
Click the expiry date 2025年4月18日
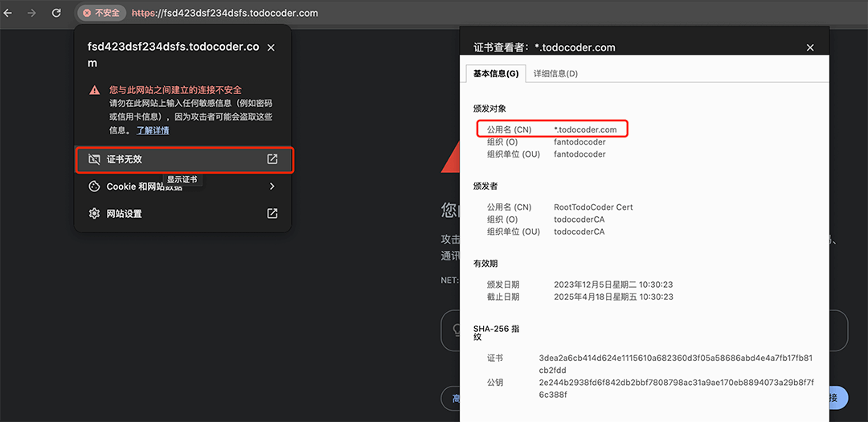[613, 297]
